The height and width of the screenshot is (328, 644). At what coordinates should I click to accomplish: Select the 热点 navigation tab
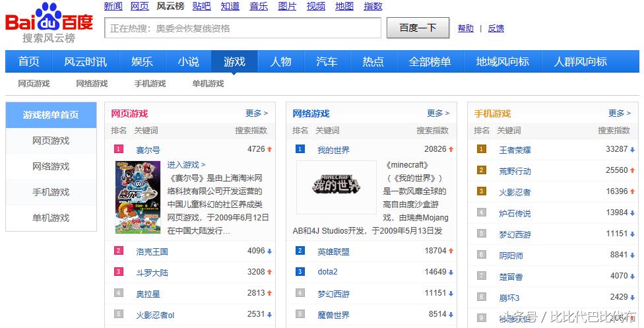click(x=373, y=61)
